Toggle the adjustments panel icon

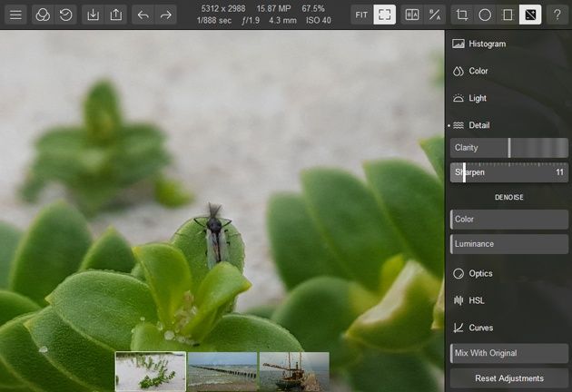[x=530, y=15]
